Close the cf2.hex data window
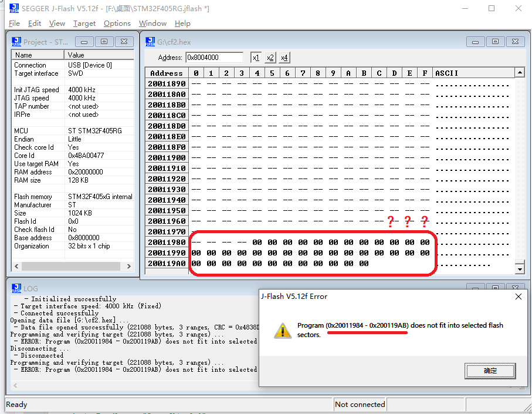532x414 pixels. tap(514, 42)
